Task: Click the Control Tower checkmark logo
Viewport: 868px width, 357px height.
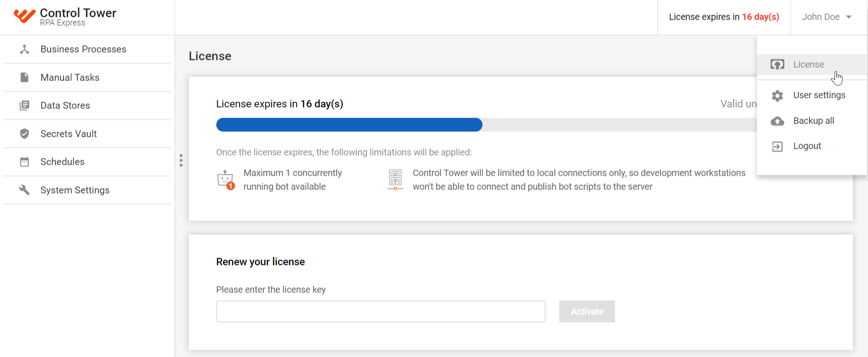Action: click(24, 16)
